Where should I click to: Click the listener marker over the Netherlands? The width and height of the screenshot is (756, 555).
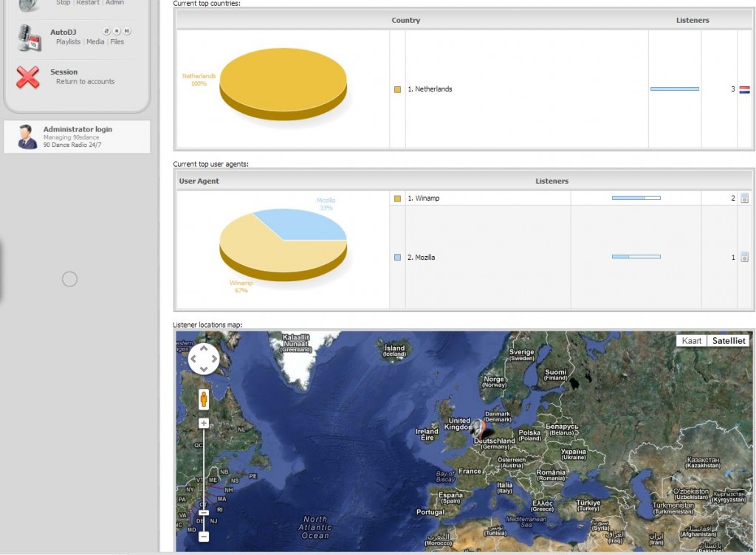[x=478, y=428]
